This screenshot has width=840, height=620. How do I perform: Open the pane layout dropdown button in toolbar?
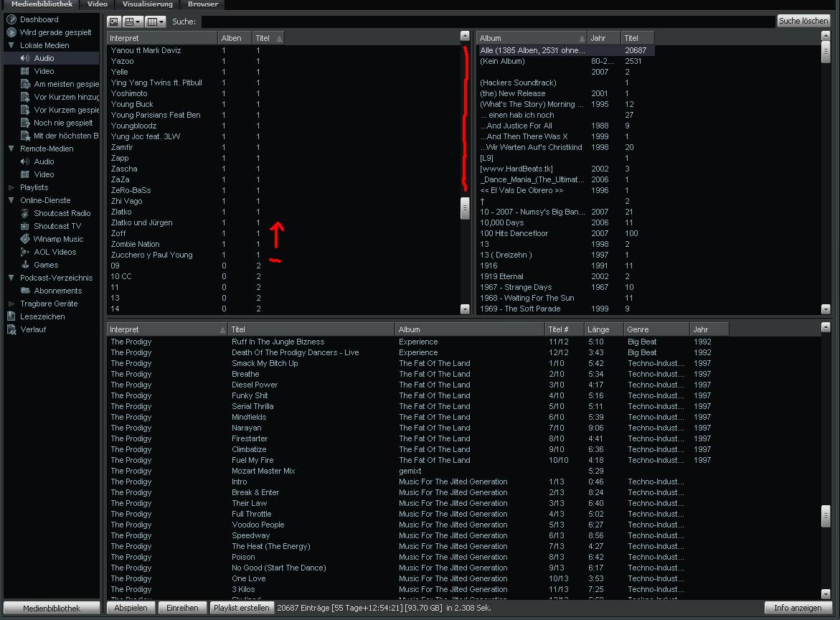[132, 22]
